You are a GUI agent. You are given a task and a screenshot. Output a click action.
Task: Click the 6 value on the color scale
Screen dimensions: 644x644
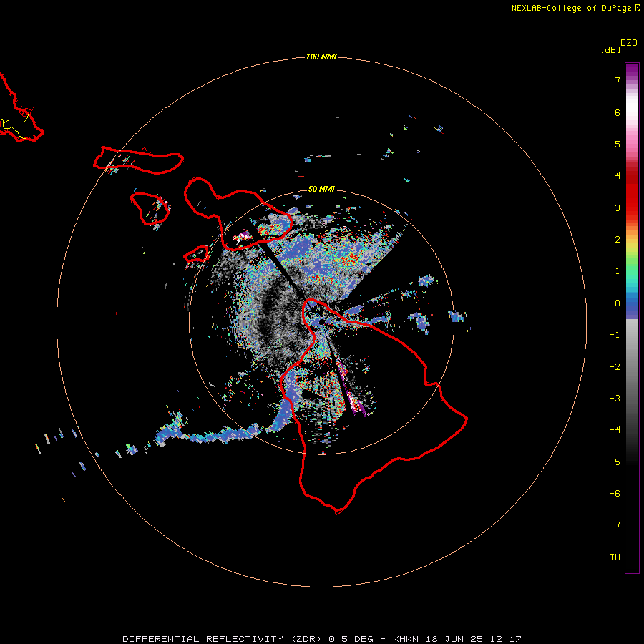[618, 112]
